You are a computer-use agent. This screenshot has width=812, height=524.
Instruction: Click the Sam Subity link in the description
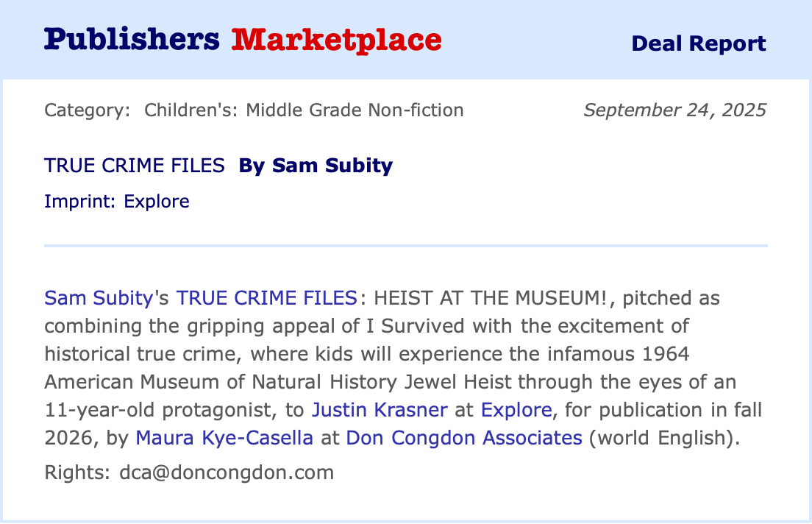[98, 298]
